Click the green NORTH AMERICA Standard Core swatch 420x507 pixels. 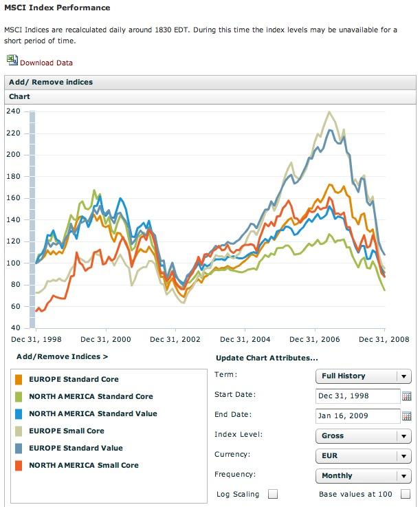point(19,396)
